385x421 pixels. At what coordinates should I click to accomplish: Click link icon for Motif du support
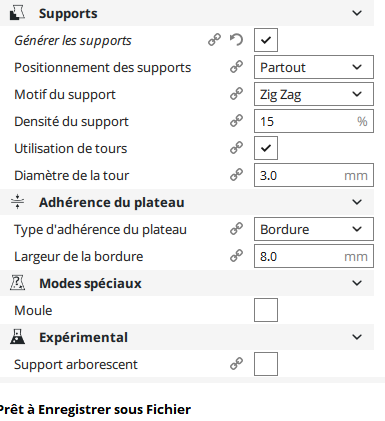point(236,94)
